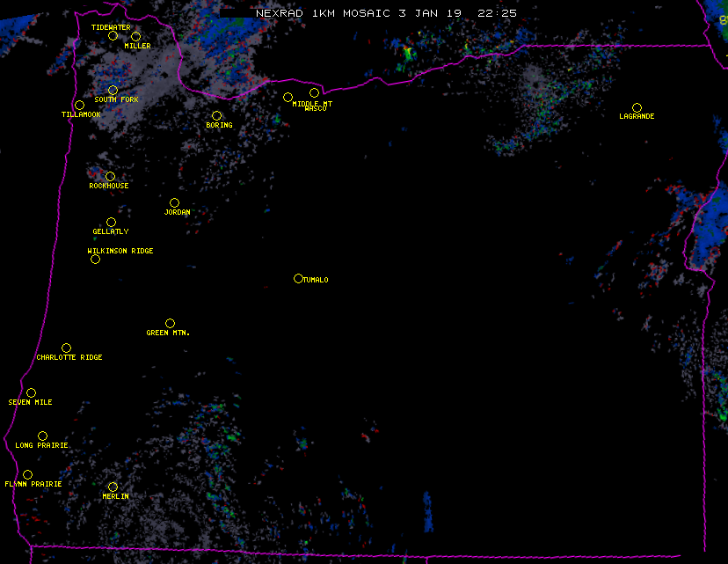728x564 pixels.
Task: Click the Rockhouse station circle
Action: pyautogui.click(x=110, y=176)
